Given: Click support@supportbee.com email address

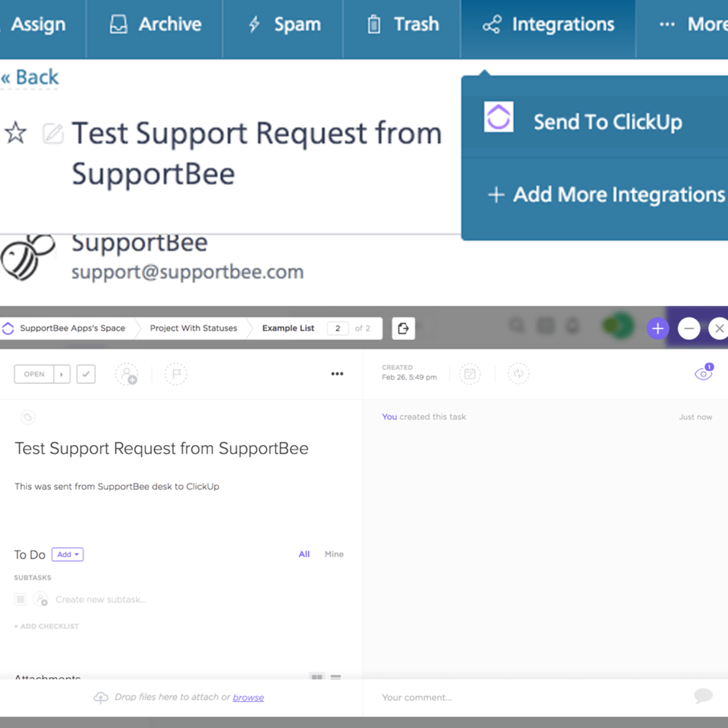Looking at the screenshot, I should [x=188, y=272].
